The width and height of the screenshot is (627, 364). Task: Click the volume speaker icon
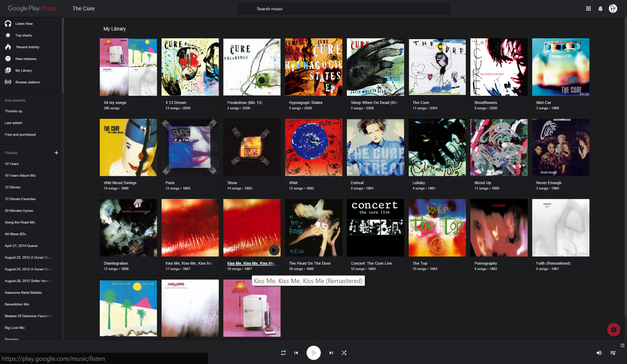[599, 353]
